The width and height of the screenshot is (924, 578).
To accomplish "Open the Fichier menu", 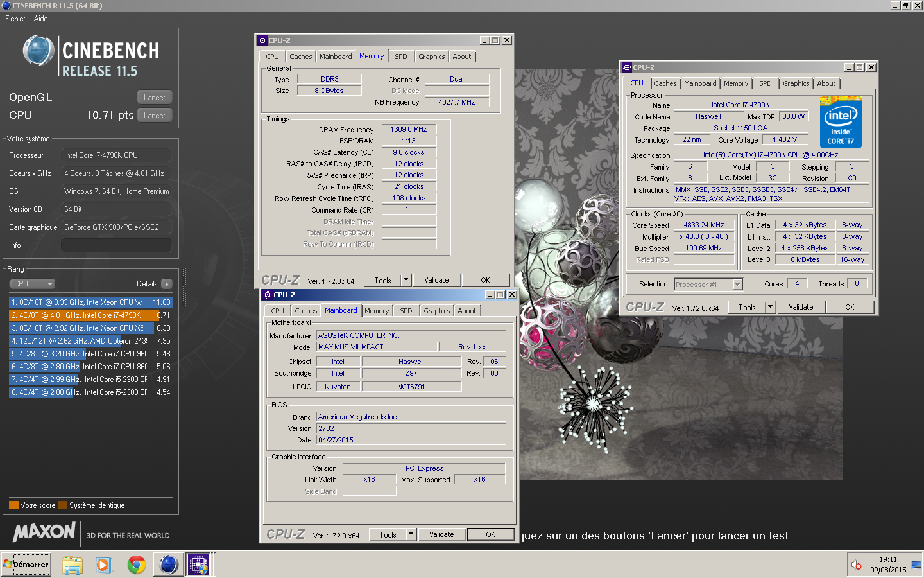I will coord(15,19).
